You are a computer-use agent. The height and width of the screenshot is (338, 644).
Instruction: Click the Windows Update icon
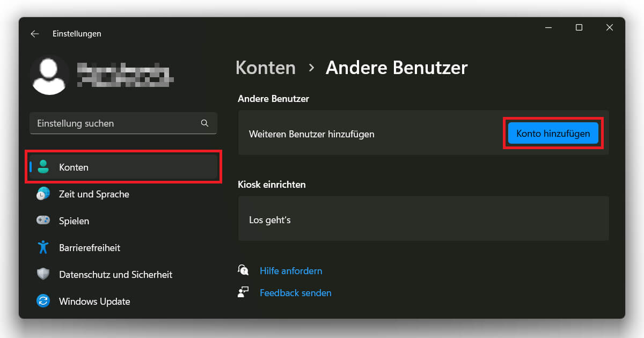pos(43,301)
